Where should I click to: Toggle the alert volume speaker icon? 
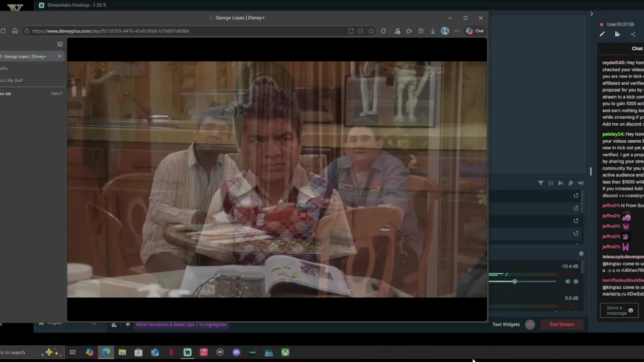point(581,183)
